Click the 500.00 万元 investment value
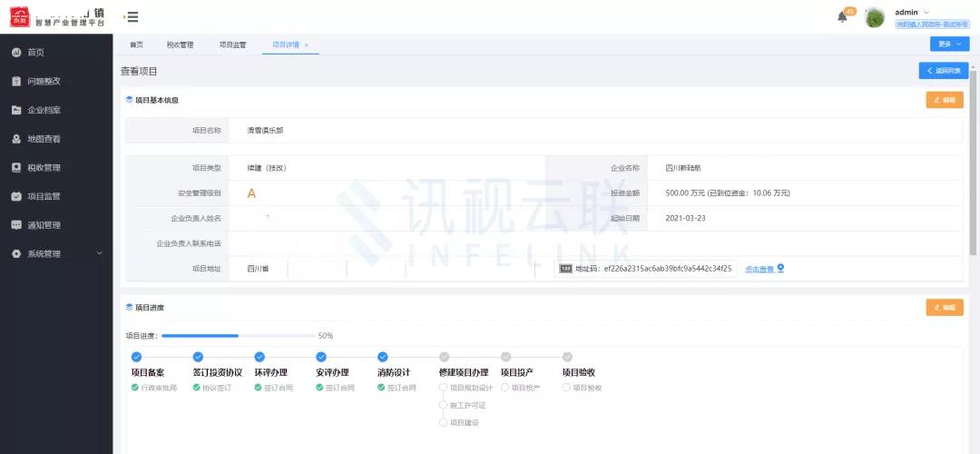Viewport: 980px width, 454px height. (685, 193)
